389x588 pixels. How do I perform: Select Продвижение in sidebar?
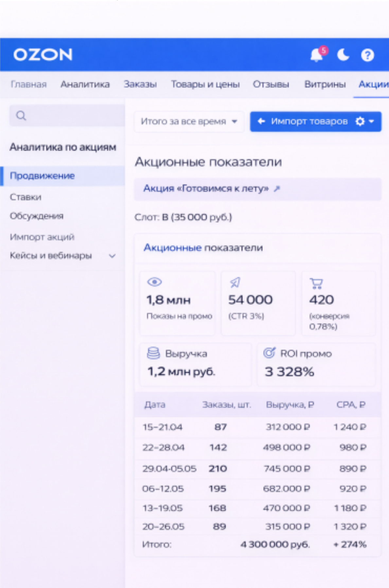(62, 176)
